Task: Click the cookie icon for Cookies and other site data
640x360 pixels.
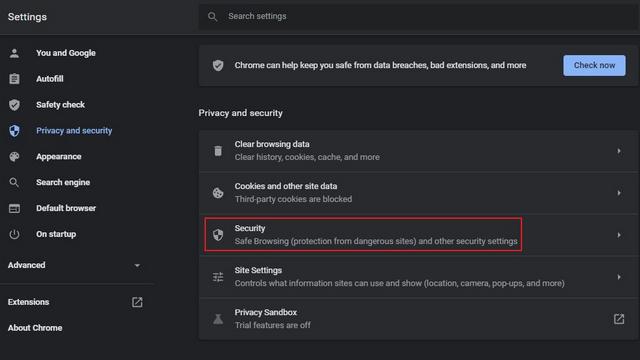Action: (x=218, y=193)
